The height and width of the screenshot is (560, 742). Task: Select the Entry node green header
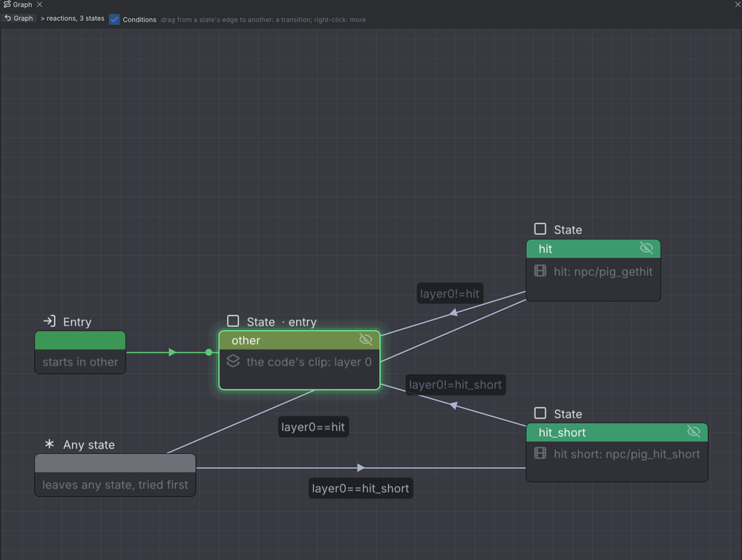pos(80,340)
